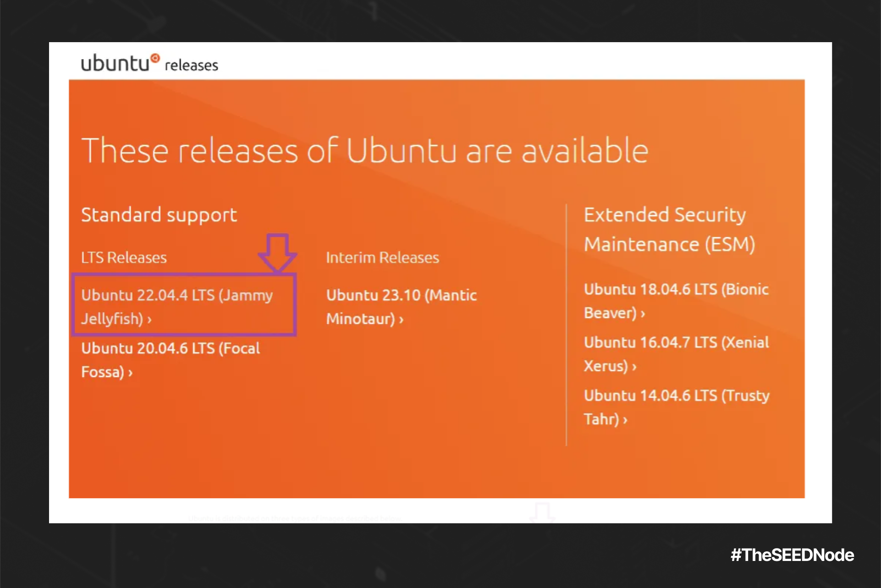Screen dimensions: 881x588
Task: Select the Interim Releases heading
Action: pos(382,258)
